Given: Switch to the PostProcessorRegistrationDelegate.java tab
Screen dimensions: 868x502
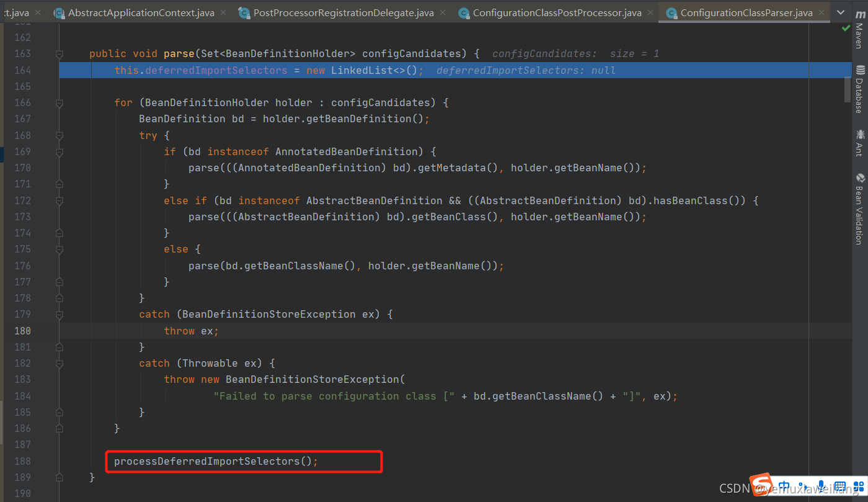Looking at the screenshot, I should (x=343, y=13).
